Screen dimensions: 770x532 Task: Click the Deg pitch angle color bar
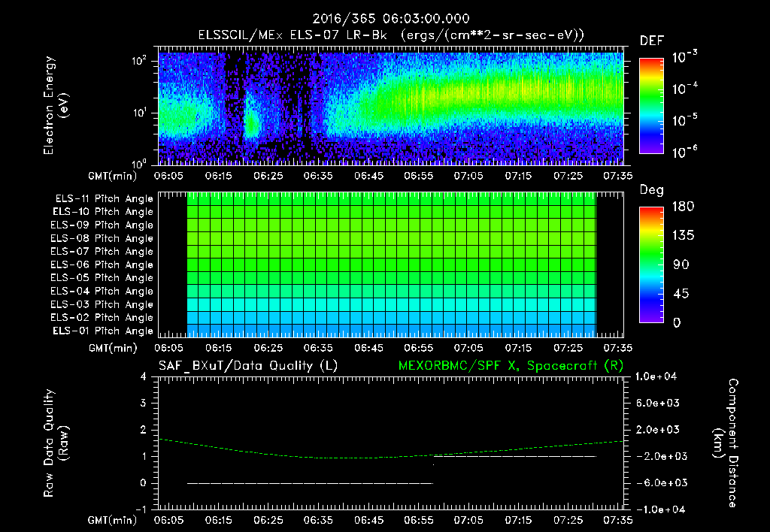click(651, 265)
